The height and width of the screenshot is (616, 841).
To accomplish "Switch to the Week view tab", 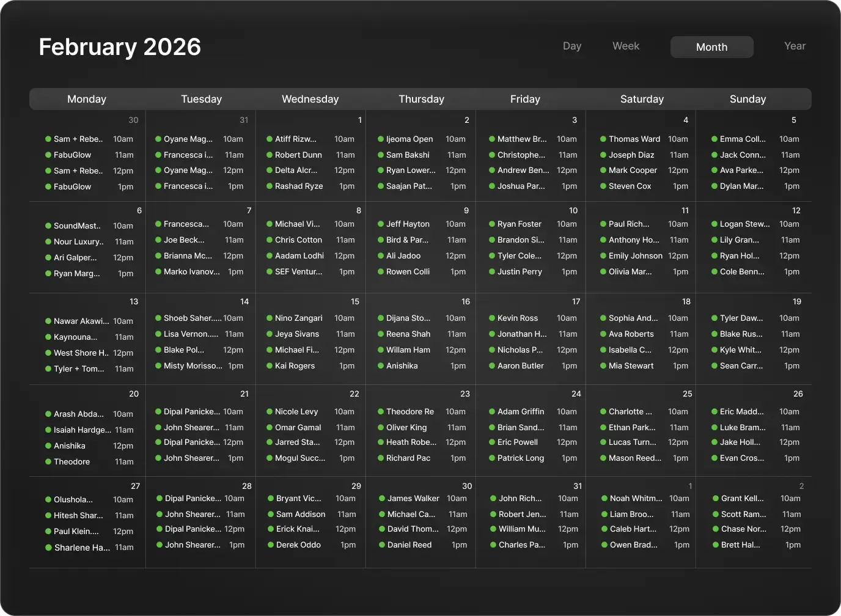I will [625, 46].
